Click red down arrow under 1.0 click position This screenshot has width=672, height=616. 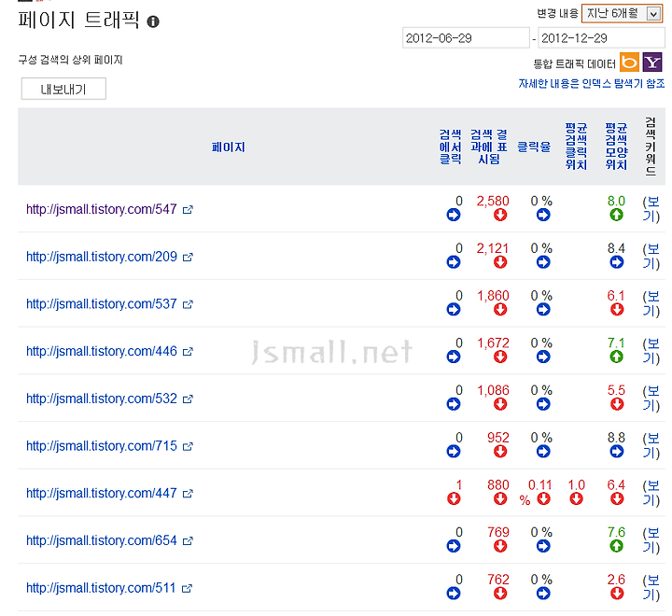point(577,498)
